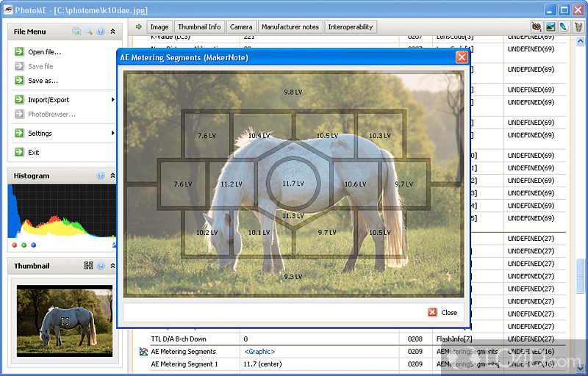Click scrollbar up arrow in tag list
588x376 pixels.
580,41
